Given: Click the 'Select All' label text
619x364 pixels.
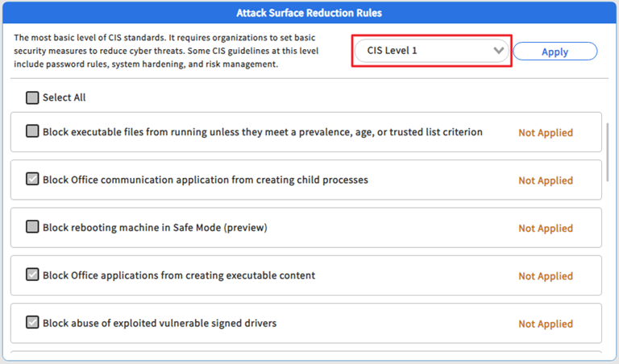Looking at the screenshot, I should click(x=64, y=97).
